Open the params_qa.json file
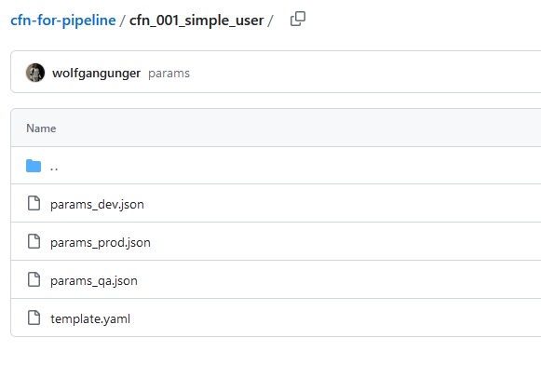 click(94, 281)
